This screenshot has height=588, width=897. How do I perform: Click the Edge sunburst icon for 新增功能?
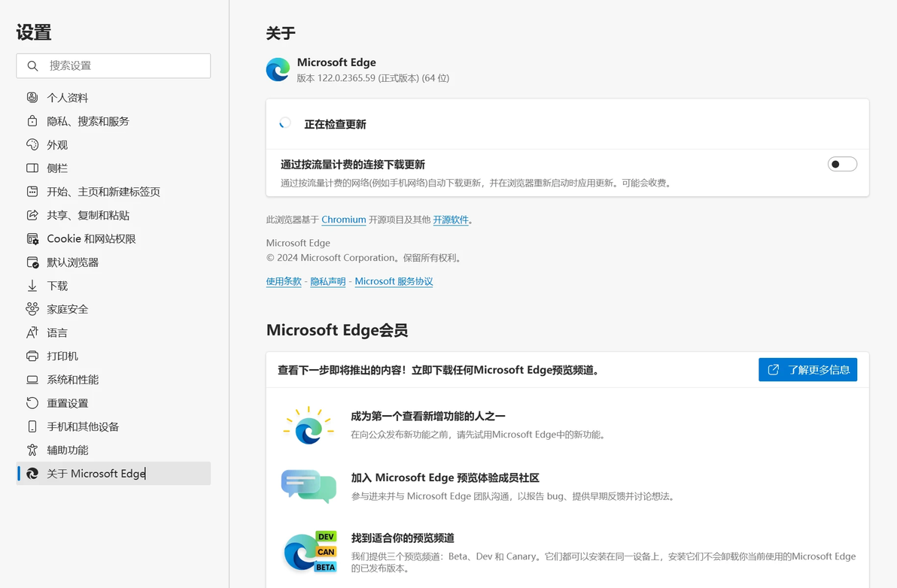(x=309, y=426)
